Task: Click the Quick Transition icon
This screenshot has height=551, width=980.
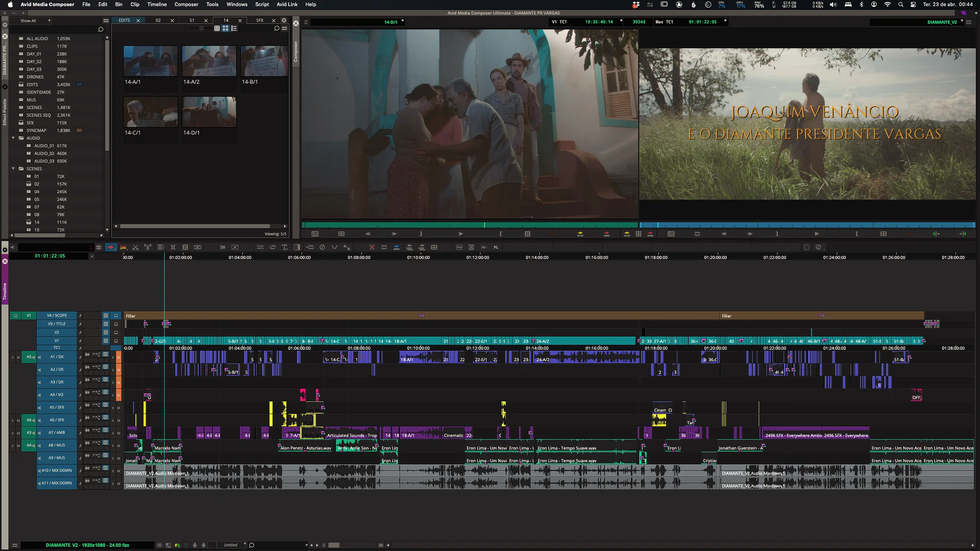Action: pos(297,247)
